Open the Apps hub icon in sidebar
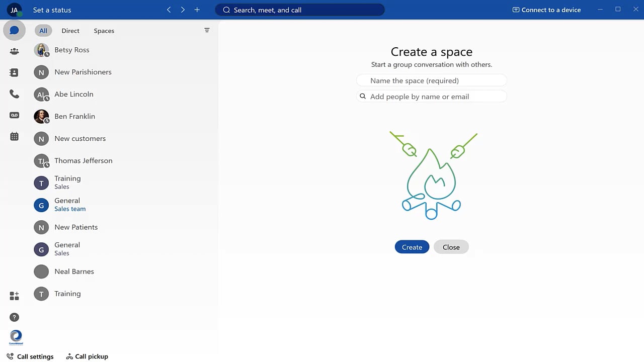644x362 pixels. click(14, 296)
